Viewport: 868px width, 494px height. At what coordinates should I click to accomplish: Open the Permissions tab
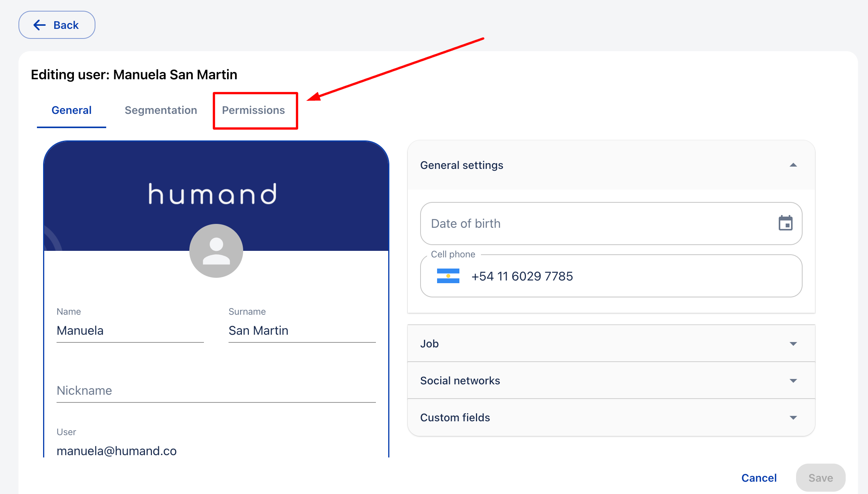254,110
